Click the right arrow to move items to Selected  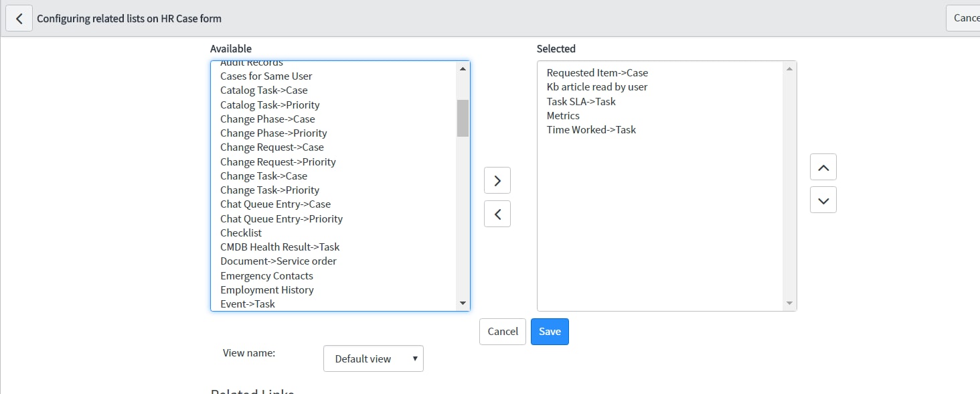(497, 180)
